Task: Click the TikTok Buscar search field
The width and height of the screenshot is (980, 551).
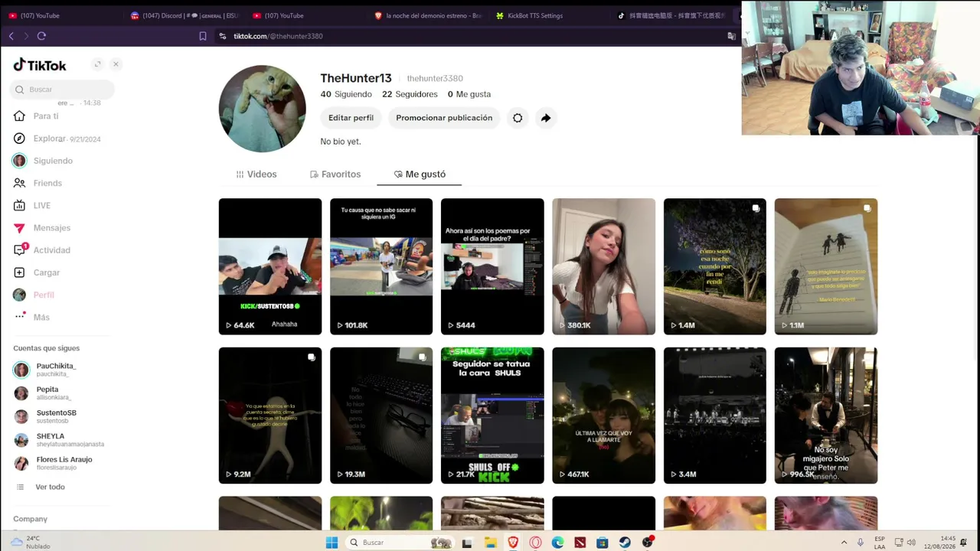Action: coord(62,90)
